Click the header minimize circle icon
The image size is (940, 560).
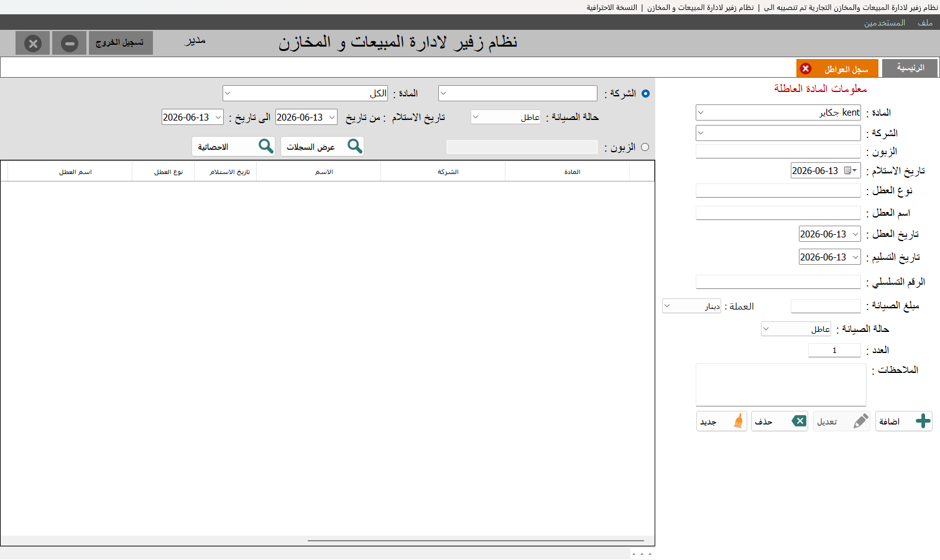[x=69, y=44]
